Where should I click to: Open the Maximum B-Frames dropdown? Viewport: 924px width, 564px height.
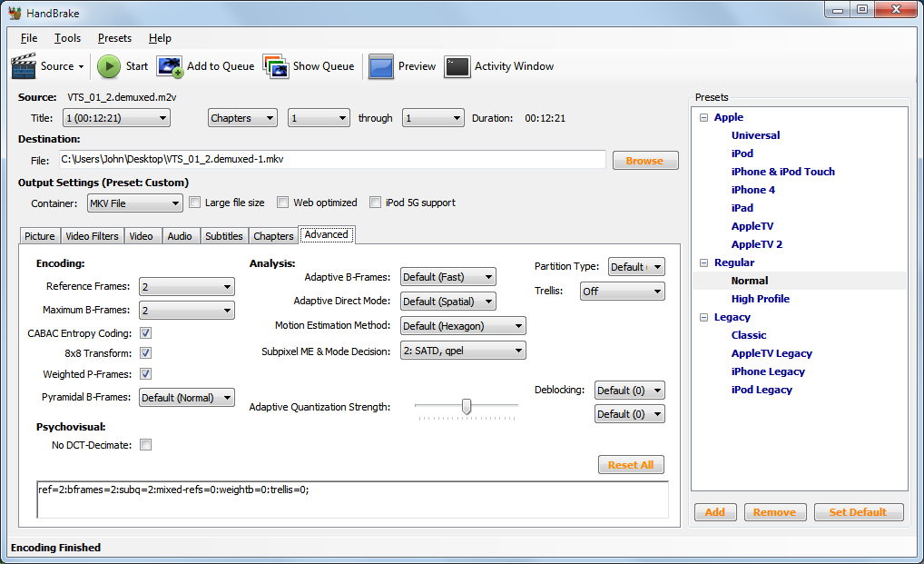187,310
